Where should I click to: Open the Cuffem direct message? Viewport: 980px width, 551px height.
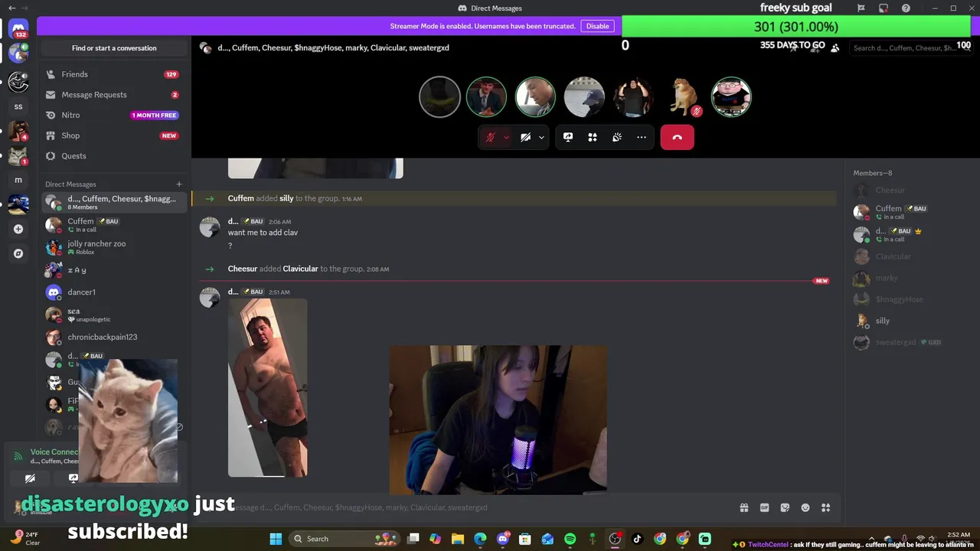(113, 225)
